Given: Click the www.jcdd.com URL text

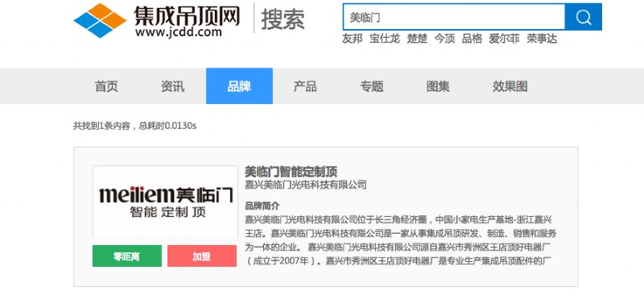Looking at the screenshot, I should tap(178, 31).
